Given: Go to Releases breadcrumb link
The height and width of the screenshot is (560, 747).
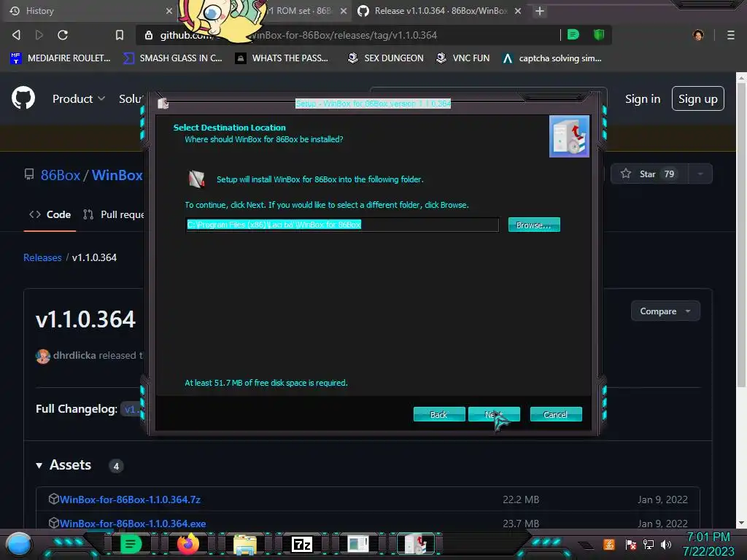Looking at the screenshot, I should pyautogui.click(x=42, y=257).
